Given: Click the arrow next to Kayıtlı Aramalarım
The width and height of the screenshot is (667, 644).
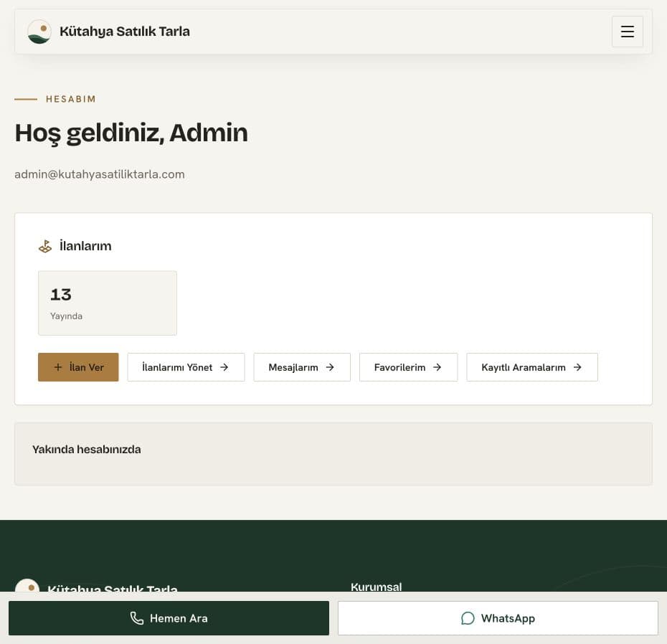Looking at the screenshot, I should point(577,367).
